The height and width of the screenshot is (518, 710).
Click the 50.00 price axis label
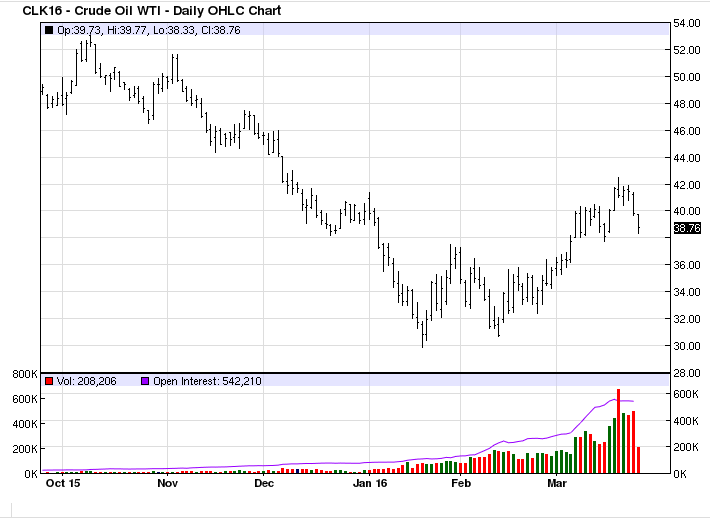pyautogui.click(x=687, y=77)
